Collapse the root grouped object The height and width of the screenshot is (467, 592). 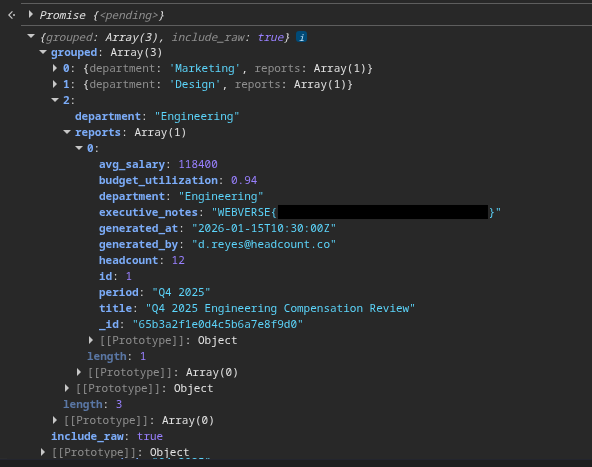tap(31, 37)
